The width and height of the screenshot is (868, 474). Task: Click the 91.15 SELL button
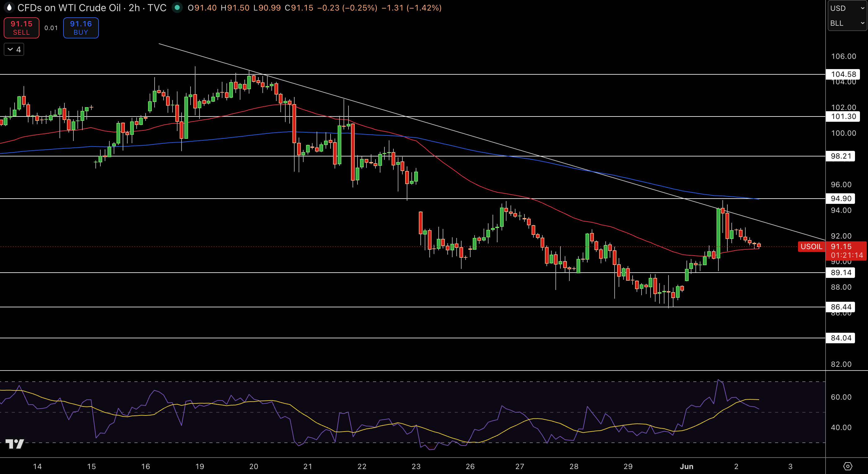point(22,28)
